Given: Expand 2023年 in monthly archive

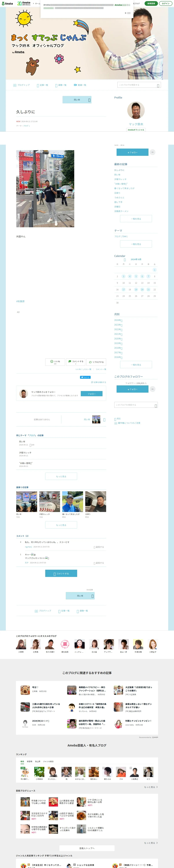Looking at the screenshot, I should [x=118, y=325].
